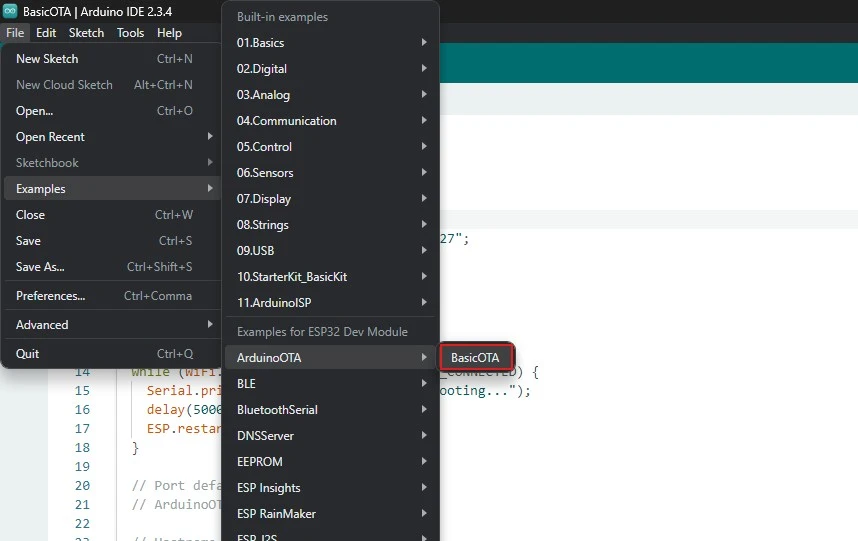Image resolution: width=858 pixels, height=541 pixels.
Task: Open the Sketch menu
Action: point(86,33)
